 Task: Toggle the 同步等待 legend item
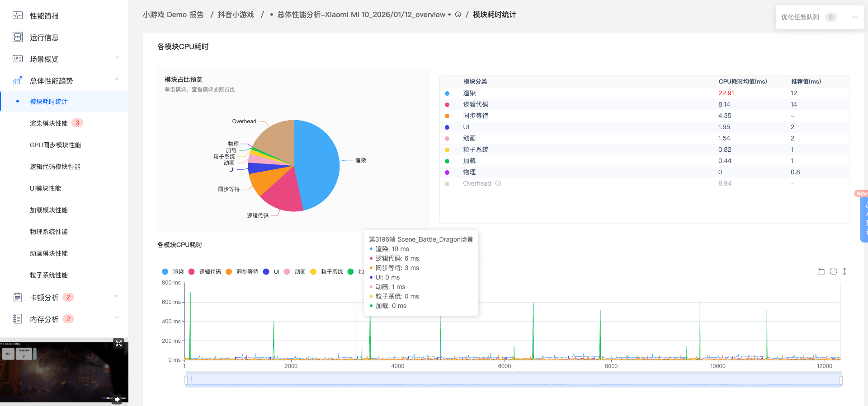coord(242,272)
